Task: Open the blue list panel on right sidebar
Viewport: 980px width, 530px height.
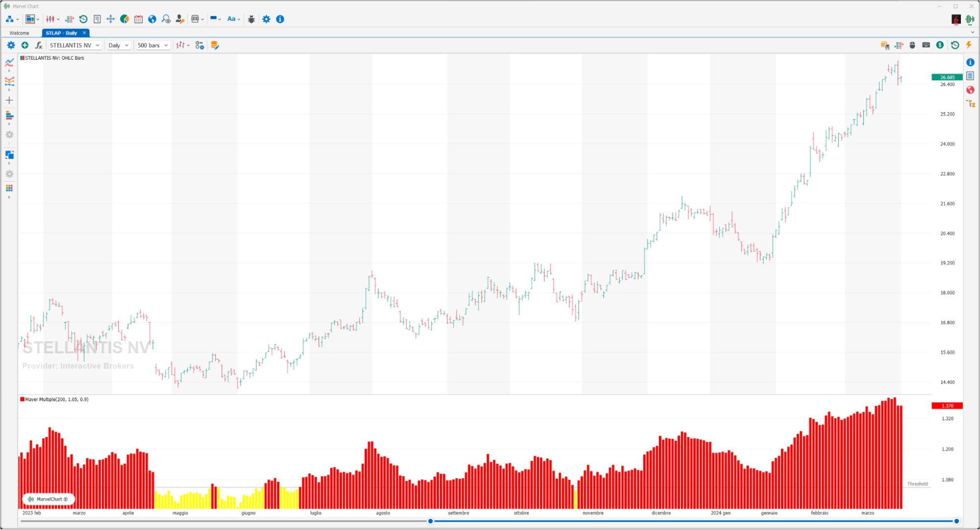Action: [970, 76]
